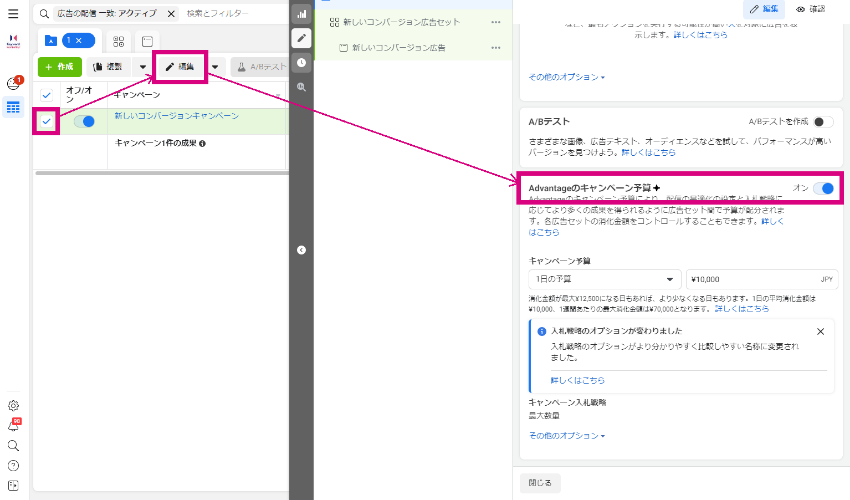Click the 最大数量 bid strategy value
Image resolution: width=850 pixels, height=500 pixels.
pos(544,416)
